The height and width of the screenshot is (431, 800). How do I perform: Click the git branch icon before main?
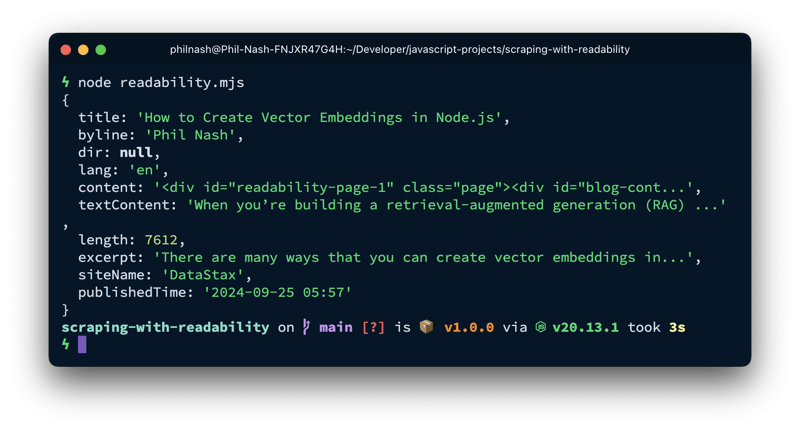coord(306,327)
